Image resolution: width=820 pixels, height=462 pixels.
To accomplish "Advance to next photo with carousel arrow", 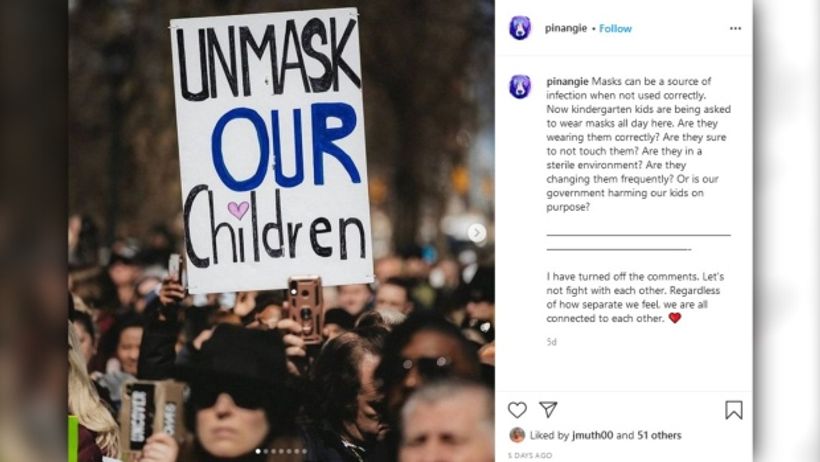I will 476,233.
